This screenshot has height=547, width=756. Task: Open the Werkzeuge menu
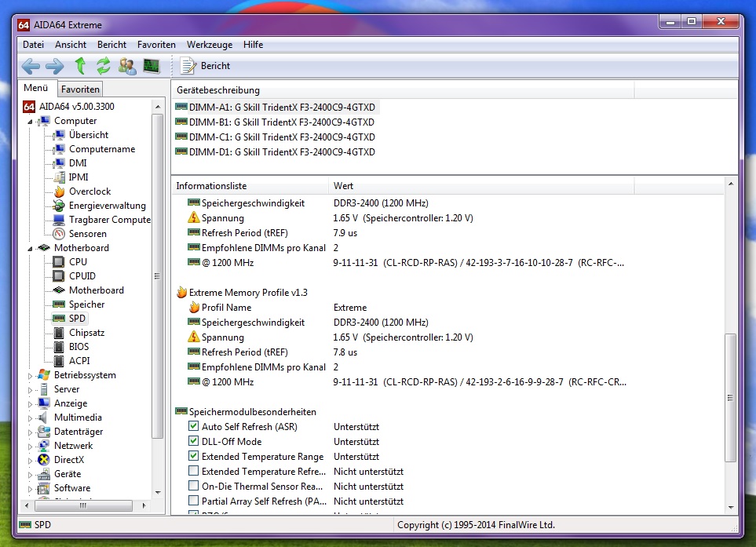coord(210,44)
